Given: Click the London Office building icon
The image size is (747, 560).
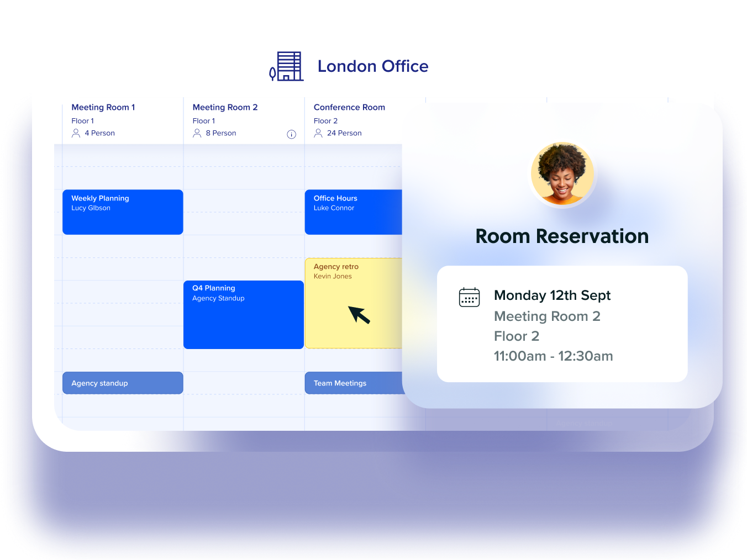Looking at the screenshot, I should pos(286,66).
